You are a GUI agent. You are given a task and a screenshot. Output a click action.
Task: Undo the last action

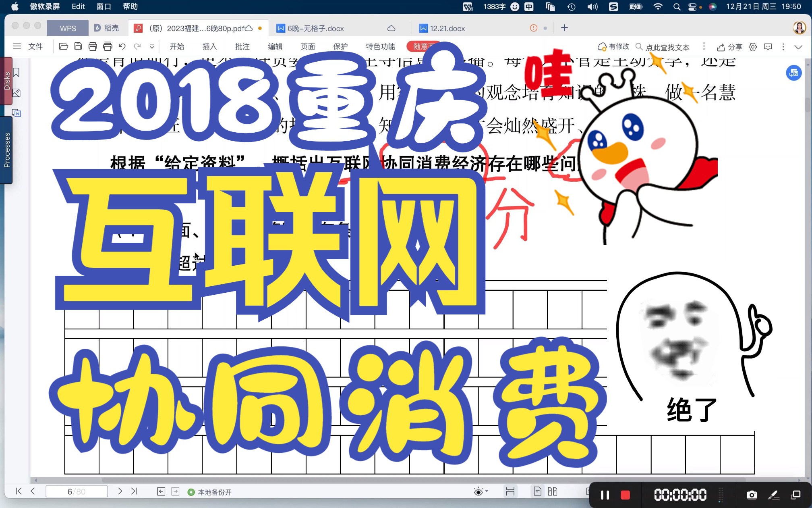(x=122, y=46)
